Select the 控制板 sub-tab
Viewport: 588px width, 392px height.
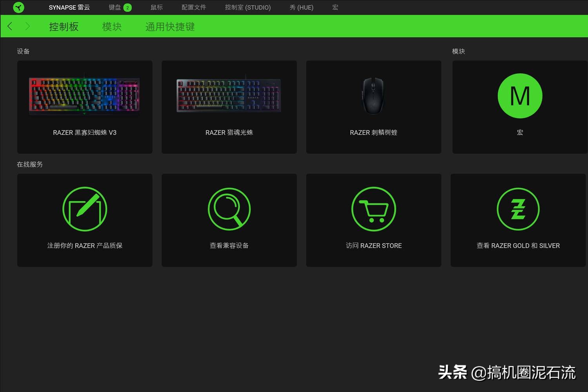[x=64, y=27]
